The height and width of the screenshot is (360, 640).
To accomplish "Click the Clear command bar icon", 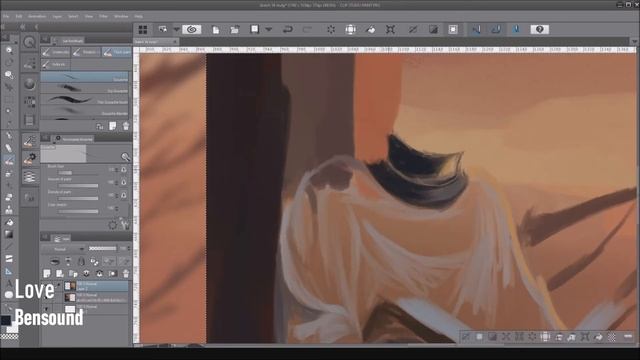I will (x=331, y=29).
